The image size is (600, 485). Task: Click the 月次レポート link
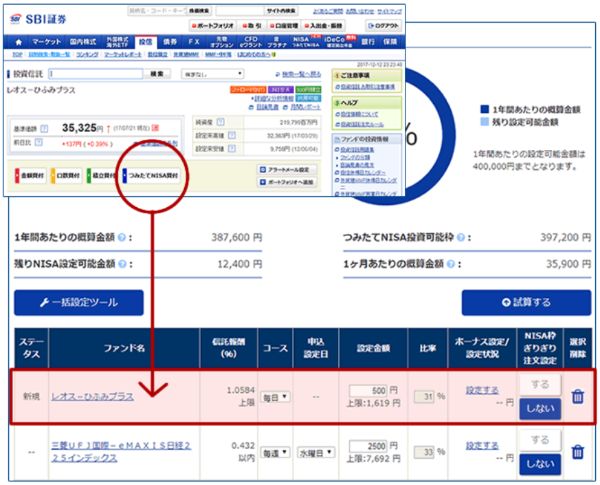pos(305,107)
